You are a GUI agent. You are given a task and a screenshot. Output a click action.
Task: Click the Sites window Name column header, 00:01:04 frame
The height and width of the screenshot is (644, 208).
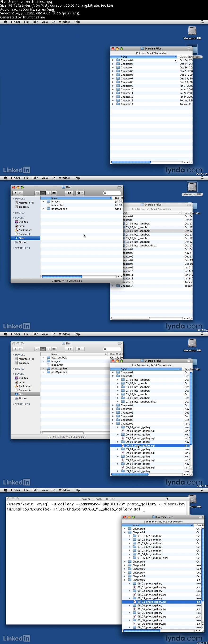point(76,198)
